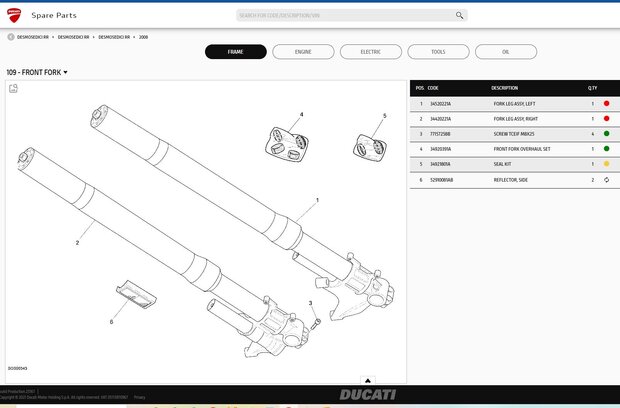Viewport: 620px width, 408px height.
Task: Click the diagram export icon
Action: pyautogui.click(x=13, y=88)
